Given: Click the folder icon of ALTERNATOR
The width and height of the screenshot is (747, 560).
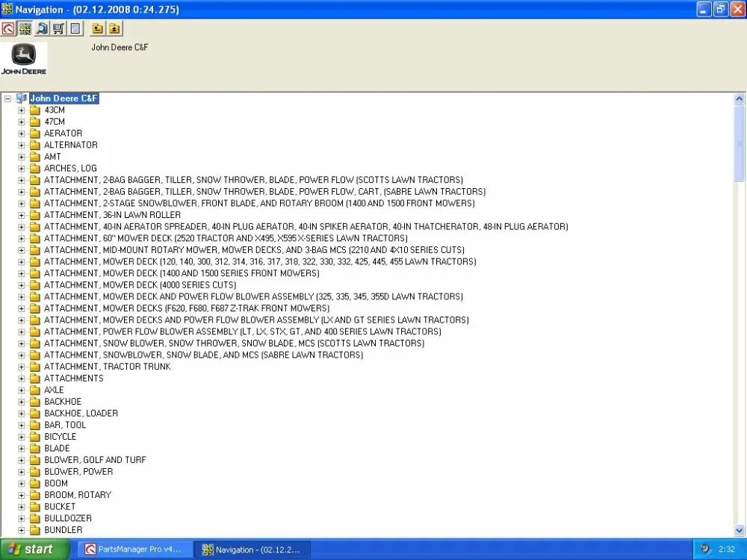Looking at the screenshot, I should point(35,145).
